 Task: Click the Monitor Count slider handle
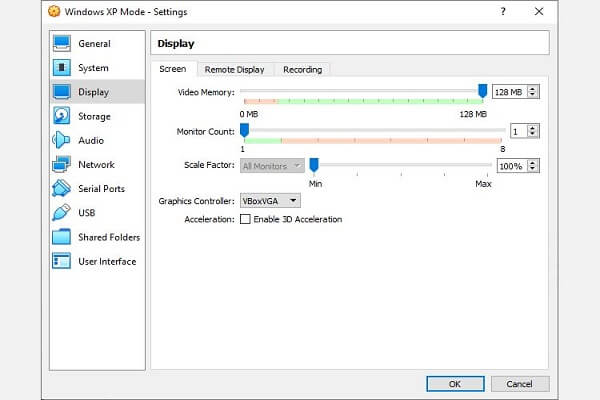(245, 131)
